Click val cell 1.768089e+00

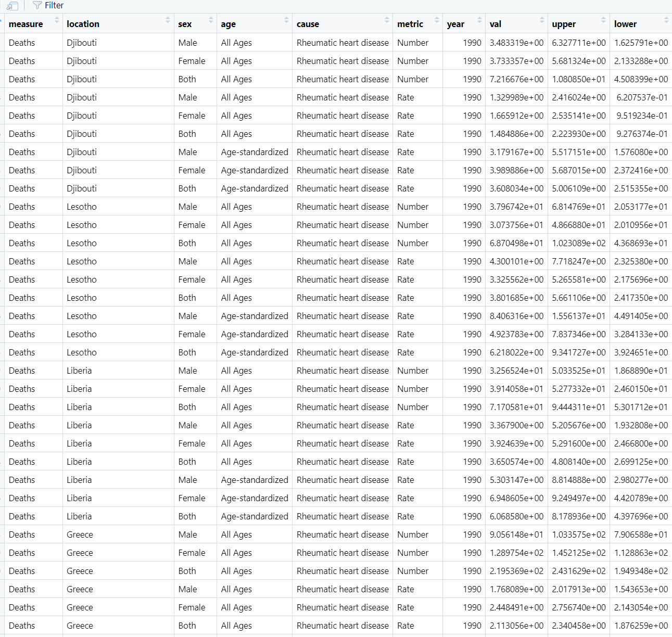point(516,589)
